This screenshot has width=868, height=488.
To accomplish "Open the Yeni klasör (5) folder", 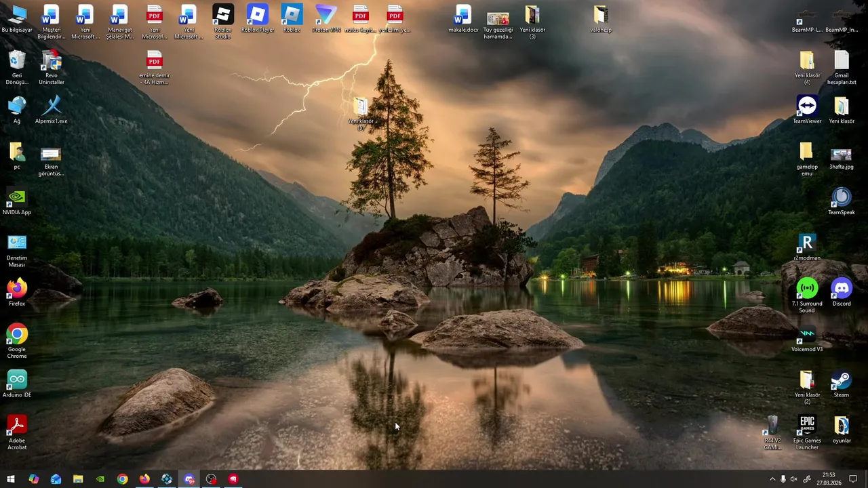I will pos(361,114).
